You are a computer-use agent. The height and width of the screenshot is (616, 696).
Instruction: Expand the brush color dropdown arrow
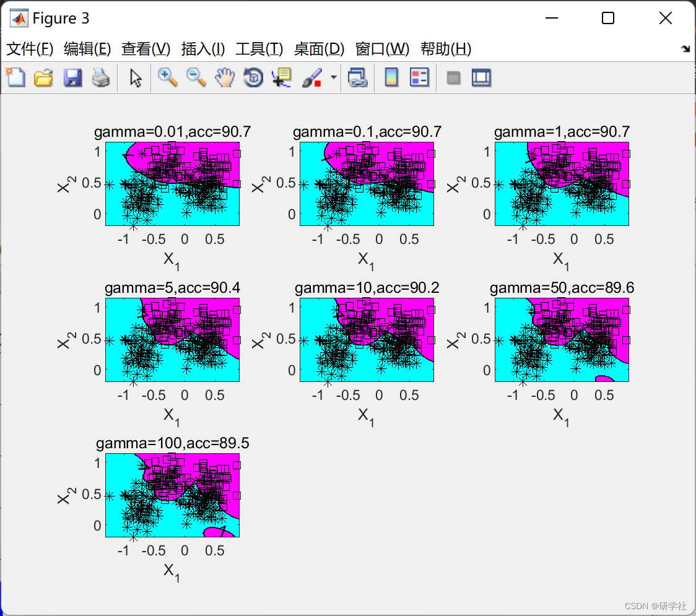[333, 77]
